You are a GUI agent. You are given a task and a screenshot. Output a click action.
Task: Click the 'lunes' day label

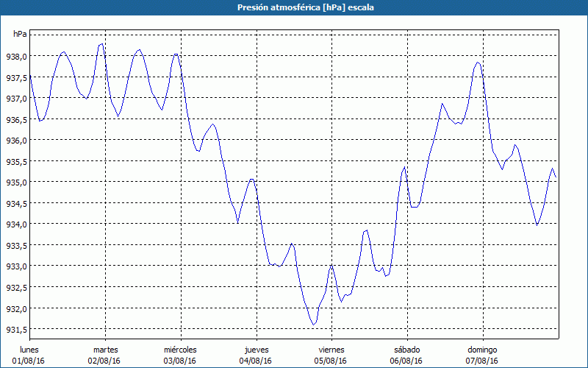pyautogui.click(x=29, y=349)
